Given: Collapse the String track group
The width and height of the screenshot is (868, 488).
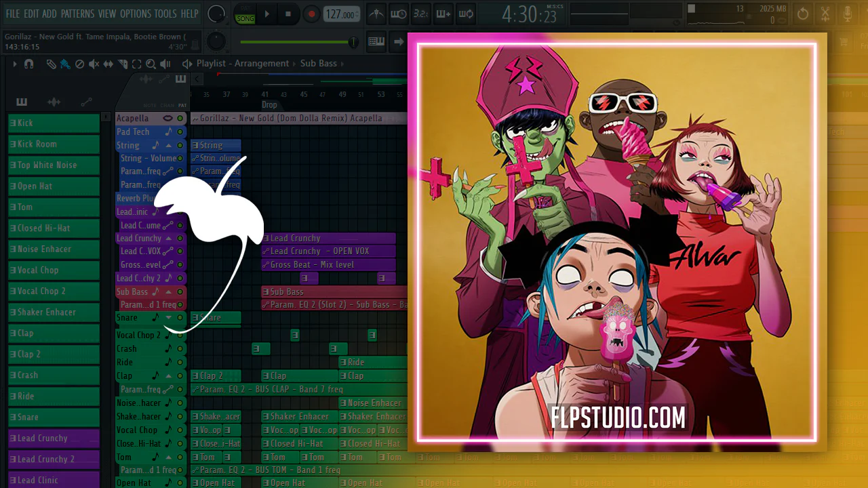Looking at the screenshot, I should (168, 145).
